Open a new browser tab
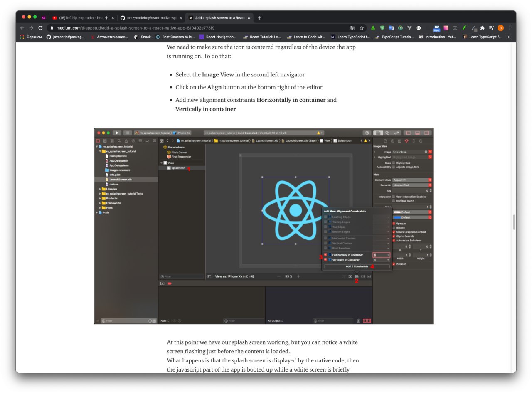 click(260, 18)
